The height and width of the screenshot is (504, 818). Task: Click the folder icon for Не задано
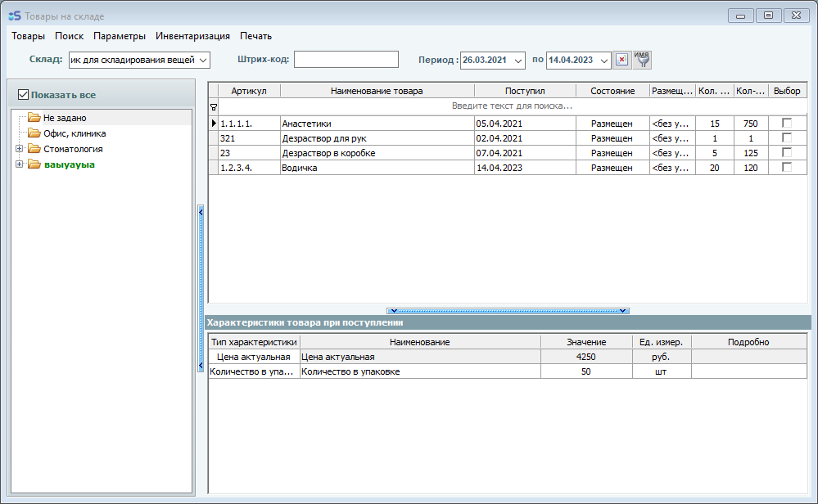pyautogui.click(x=34, y=118)
